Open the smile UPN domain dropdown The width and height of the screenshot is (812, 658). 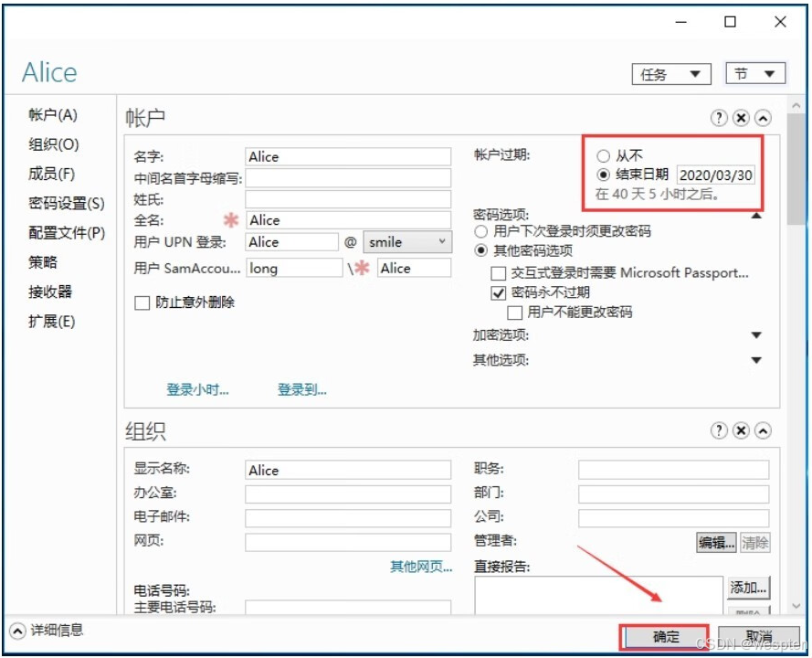tap(407, 242)
